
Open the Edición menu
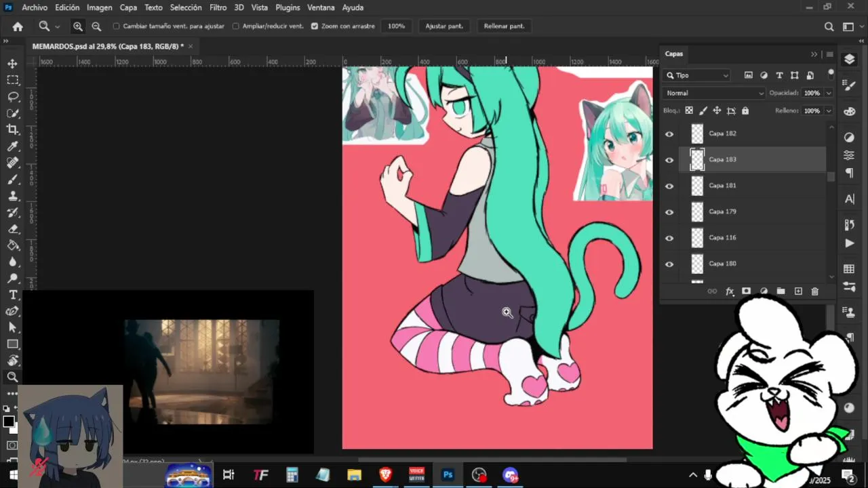[67, 7]
